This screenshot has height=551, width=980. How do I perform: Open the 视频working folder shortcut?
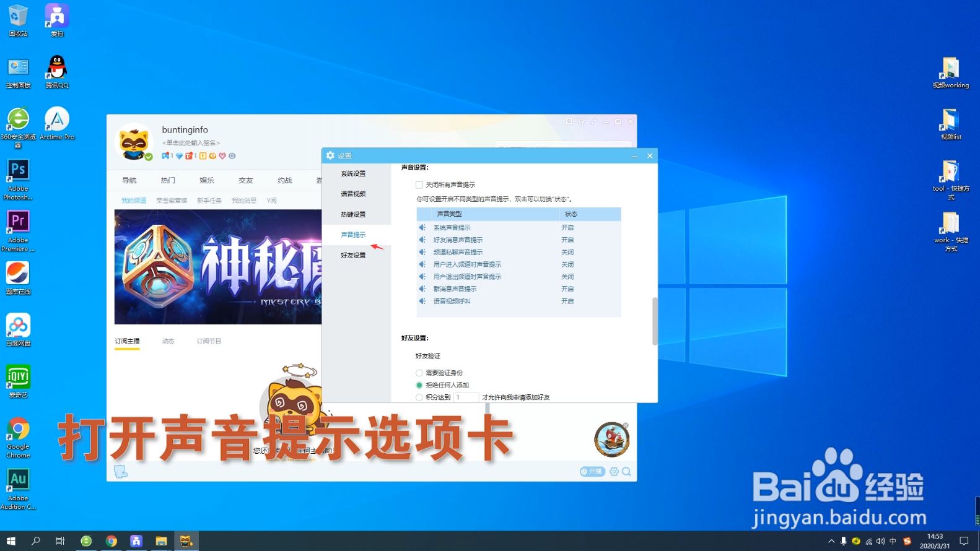tap(951, 72)
